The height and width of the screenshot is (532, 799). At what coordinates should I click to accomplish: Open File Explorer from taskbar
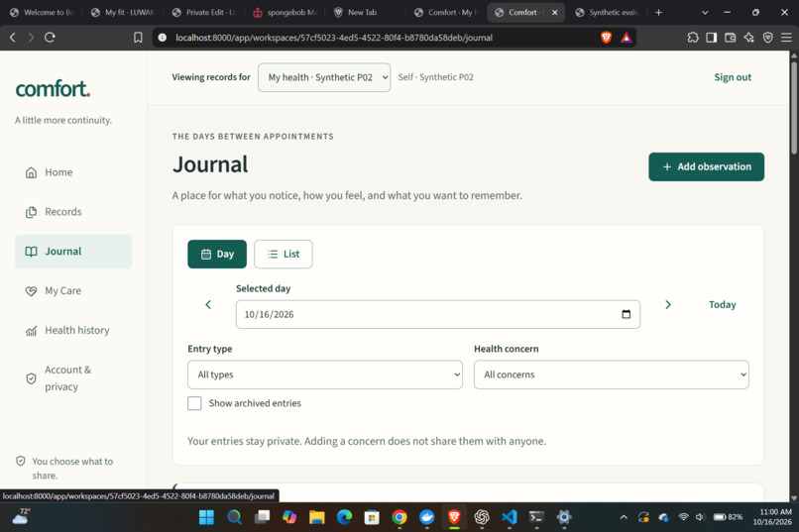pos(316,517)
